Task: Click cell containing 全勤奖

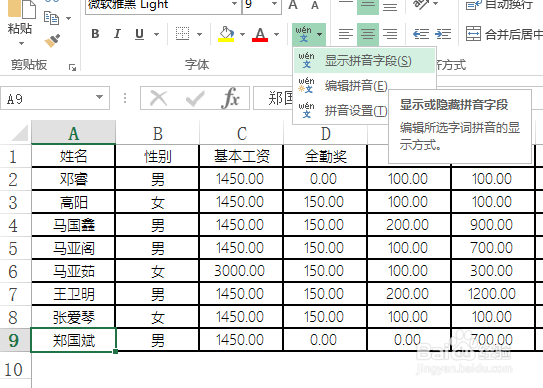Action: pyautogui.click(x=325, y=156)
